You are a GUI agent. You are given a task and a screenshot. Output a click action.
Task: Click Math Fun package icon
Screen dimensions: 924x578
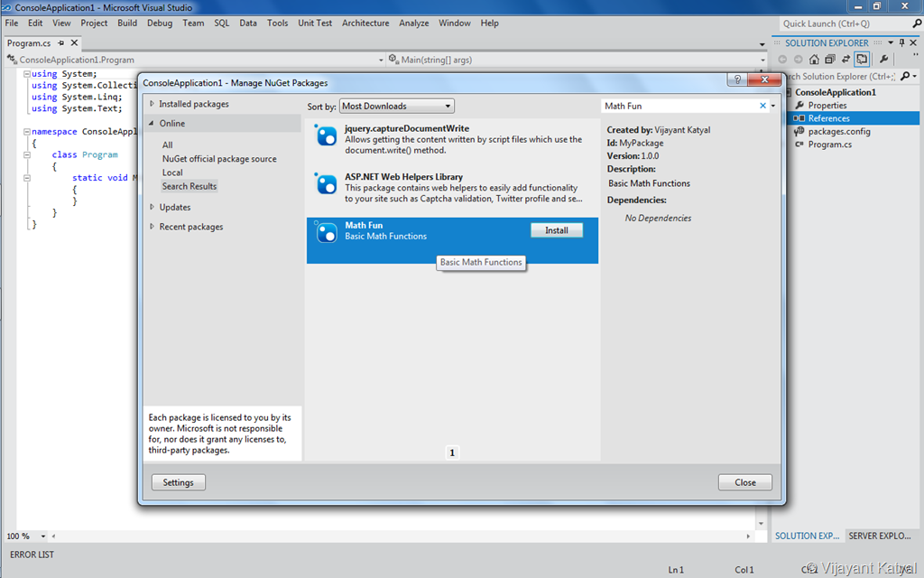point(326,232)
